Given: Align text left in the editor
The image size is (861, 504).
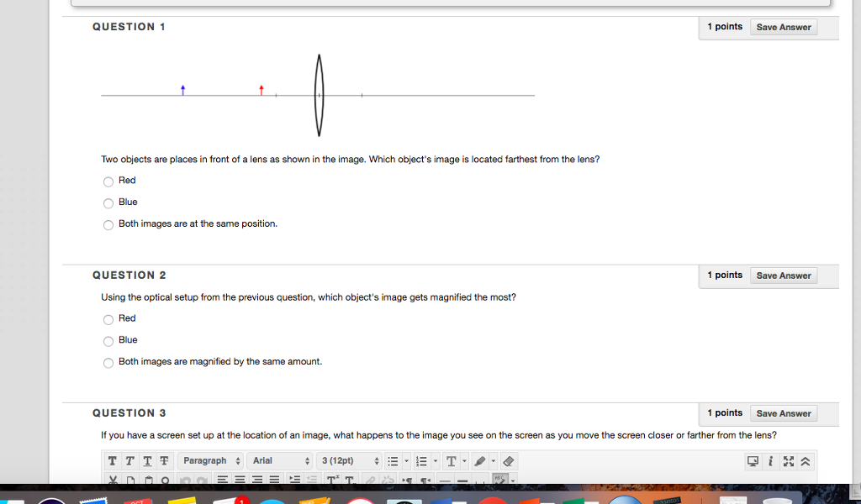Looking at the screenshot, I should click(222, 480).
